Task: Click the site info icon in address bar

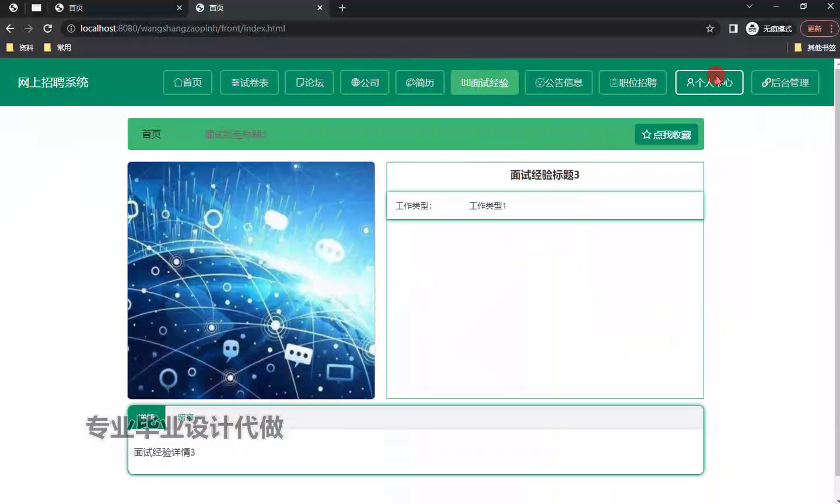Action: [71, 29]
